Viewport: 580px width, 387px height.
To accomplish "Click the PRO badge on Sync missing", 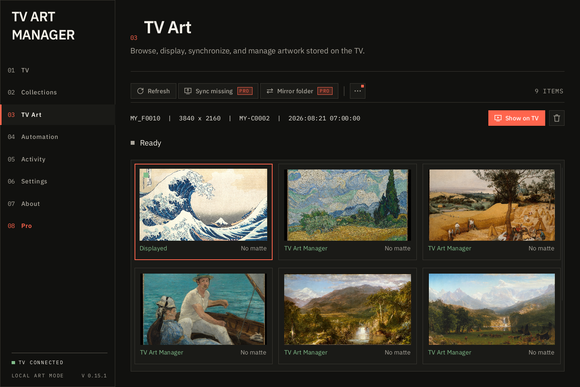I will (245, 91).
